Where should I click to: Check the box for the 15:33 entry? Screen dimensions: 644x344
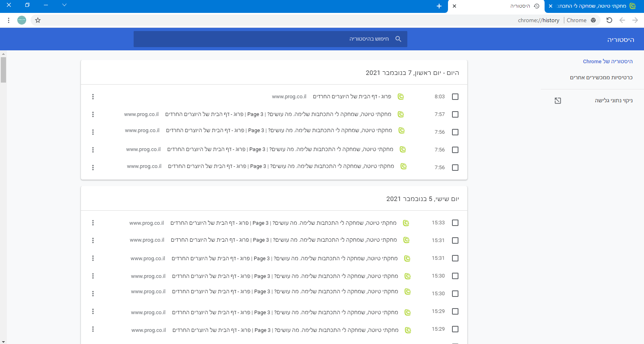pyautogui.click(x=455, y=223)
